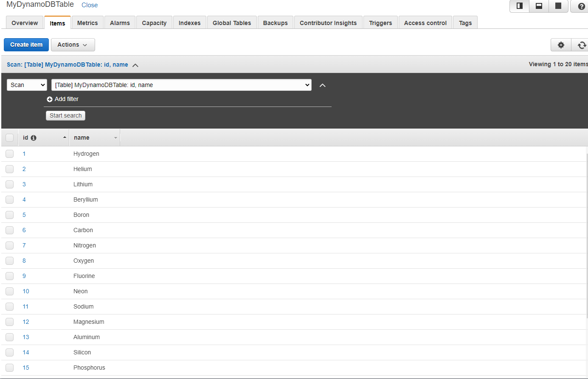Click the plus icon beside Add filter
588x379 pixels.
50,99
